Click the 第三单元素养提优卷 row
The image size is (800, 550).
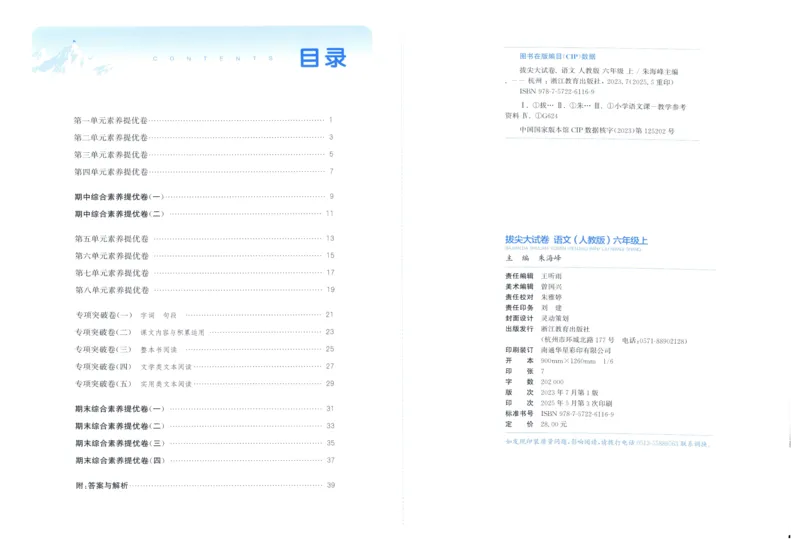(x=204, y=155)
